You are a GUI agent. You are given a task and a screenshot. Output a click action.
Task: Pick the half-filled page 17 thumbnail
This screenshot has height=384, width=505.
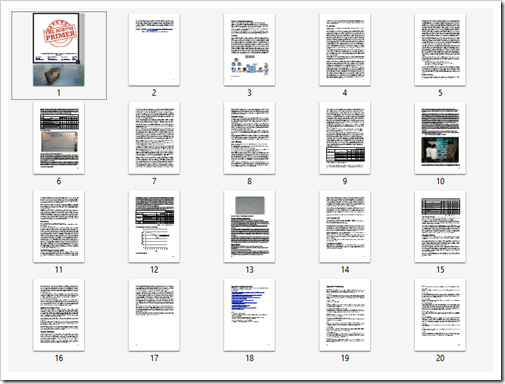pyautogui.click(x=154, y=315)
